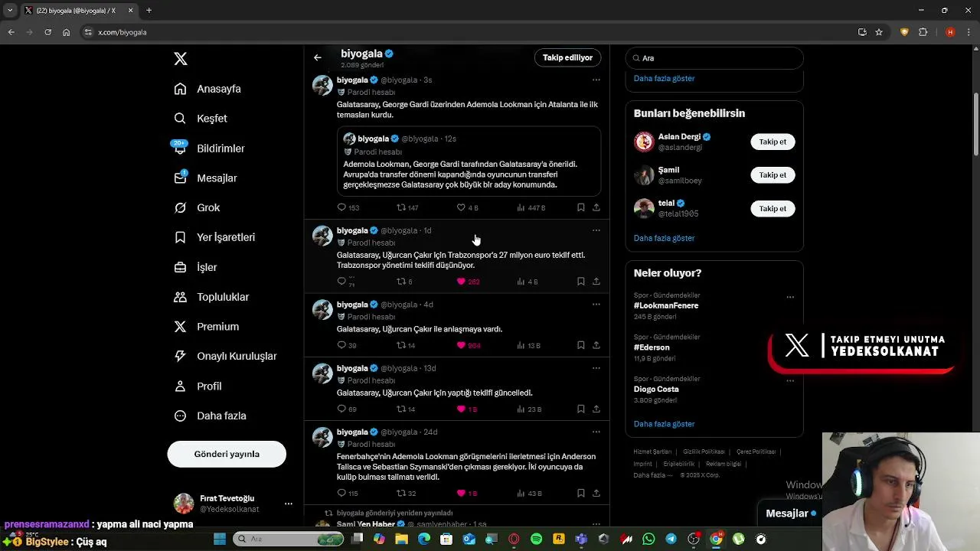The image size is (980, 551).
Task: Open Keşfet search page
Action: [x=201, y=119]
